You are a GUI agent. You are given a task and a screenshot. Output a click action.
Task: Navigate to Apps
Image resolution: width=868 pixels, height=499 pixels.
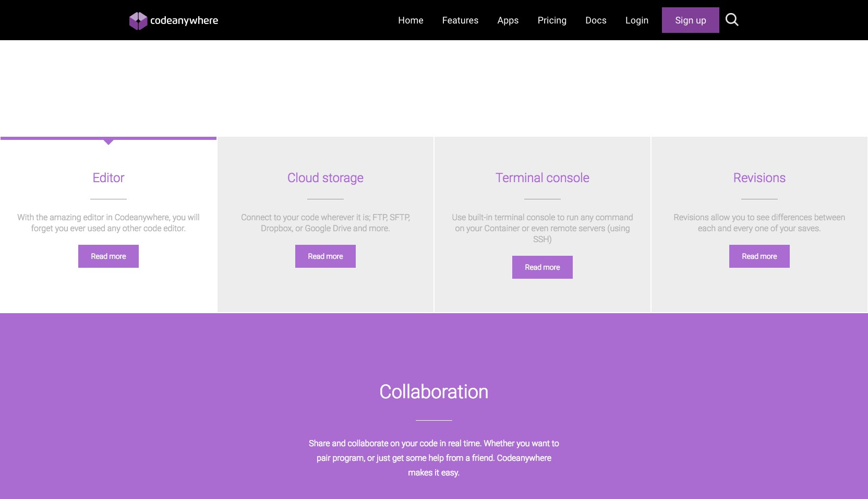pyautogui.click(x=508, y=20)
